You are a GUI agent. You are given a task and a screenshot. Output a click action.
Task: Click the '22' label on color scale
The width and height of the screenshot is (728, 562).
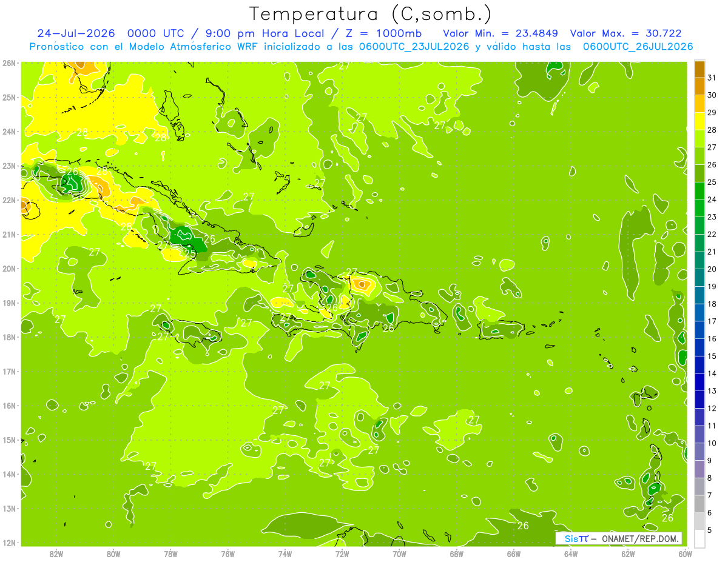(x=712, y=234)
